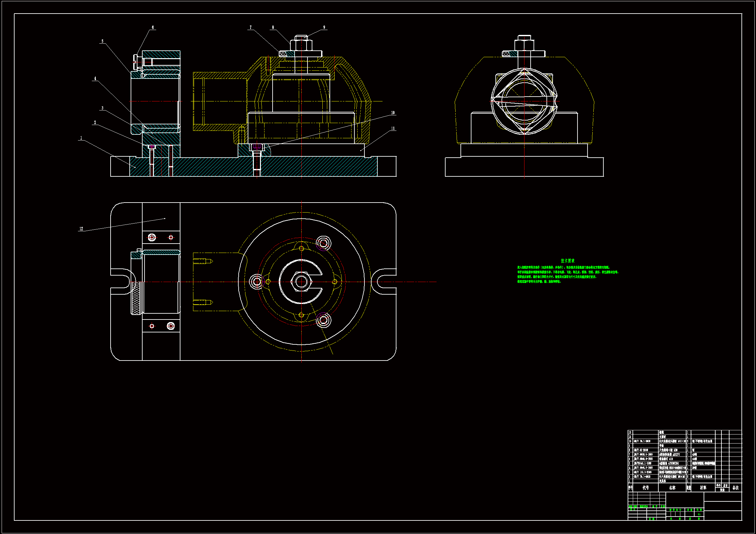
Task: Click the knurled knob in the plan view
Action: click(x=136, y=298)
